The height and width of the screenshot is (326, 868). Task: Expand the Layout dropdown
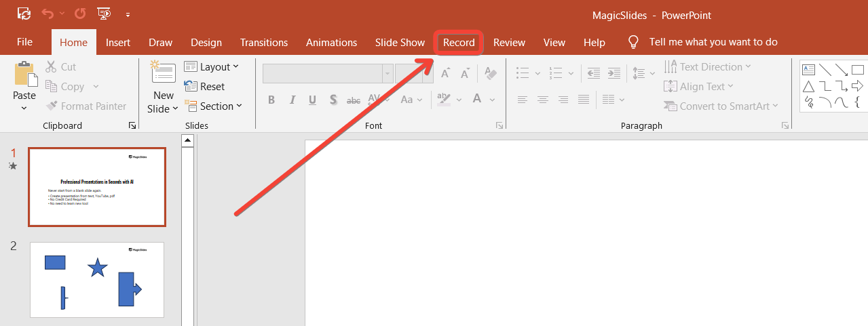(x=211, y=66)
